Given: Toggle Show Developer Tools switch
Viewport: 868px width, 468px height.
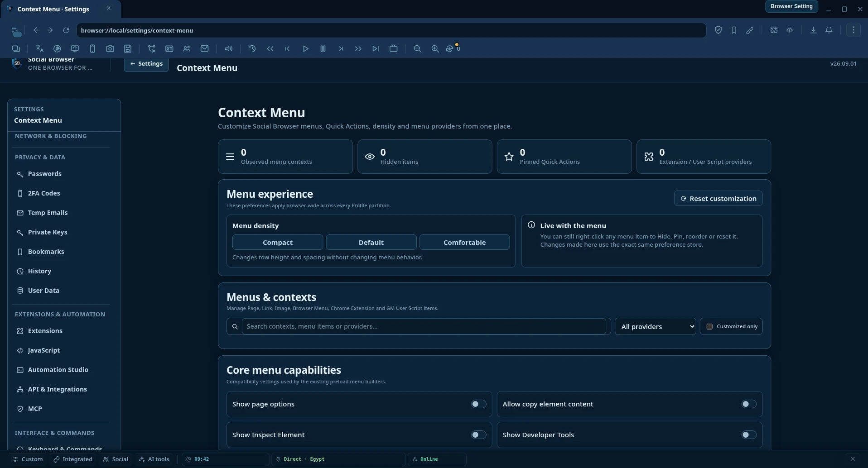Looking at the screenshot, I should click(749, 435).
